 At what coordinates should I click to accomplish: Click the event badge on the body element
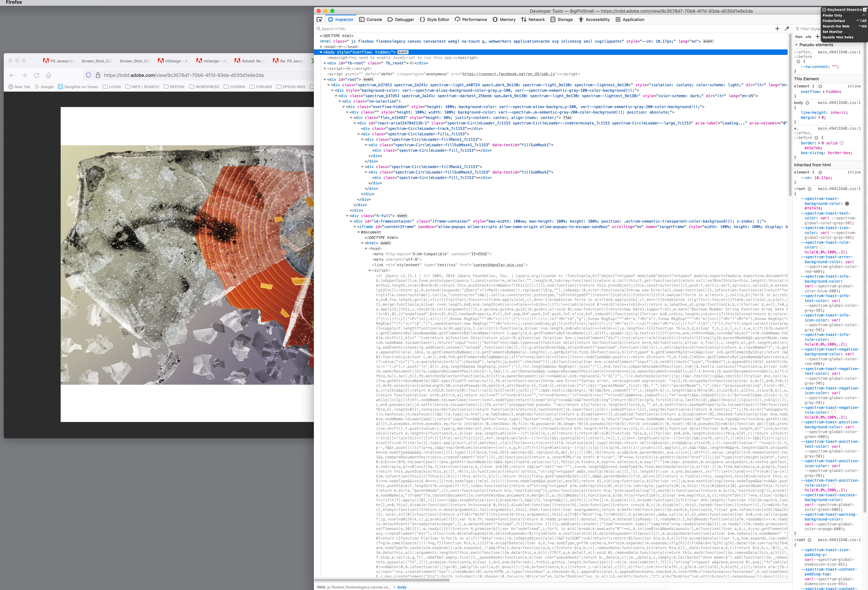pyautogui.click(x=403, y=52)
